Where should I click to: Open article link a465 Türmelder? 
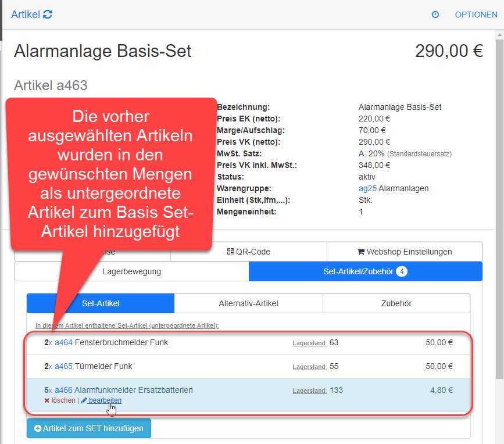click(63, 366)
